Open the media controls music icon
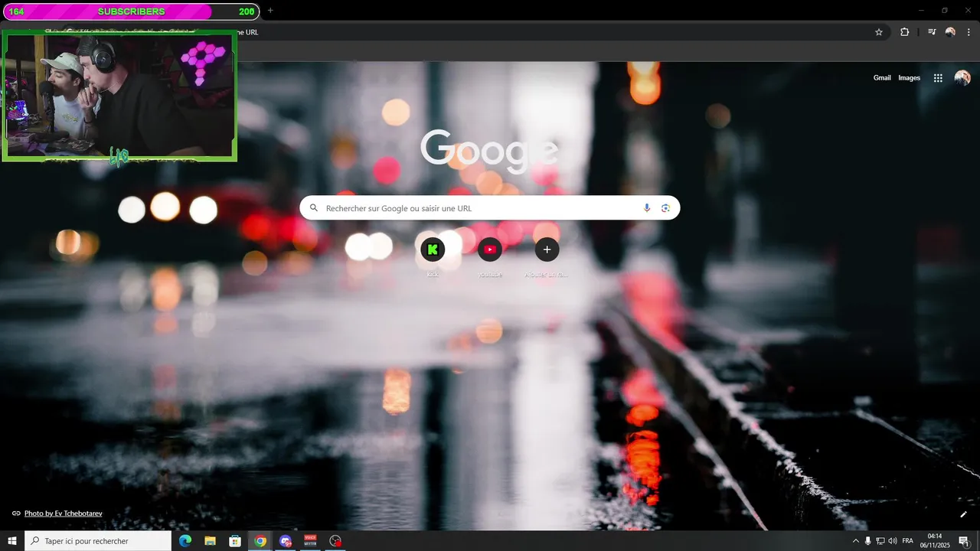 (x=932, y=32)
